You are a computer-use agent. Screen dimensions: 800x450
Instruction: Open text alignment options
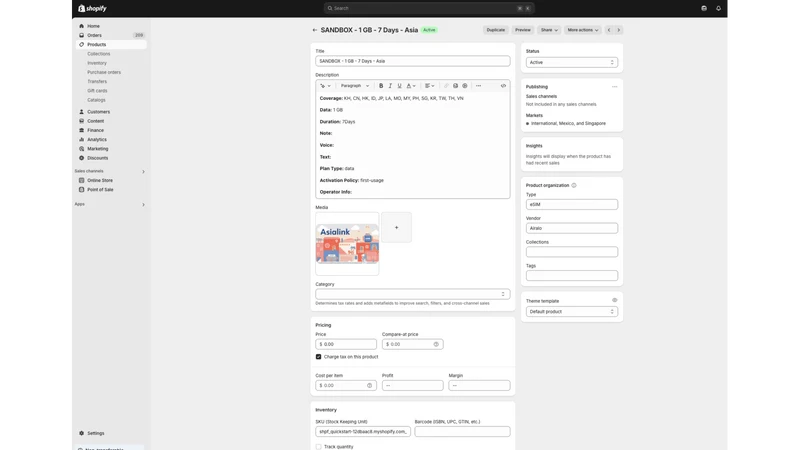click(x=430, y=86)
